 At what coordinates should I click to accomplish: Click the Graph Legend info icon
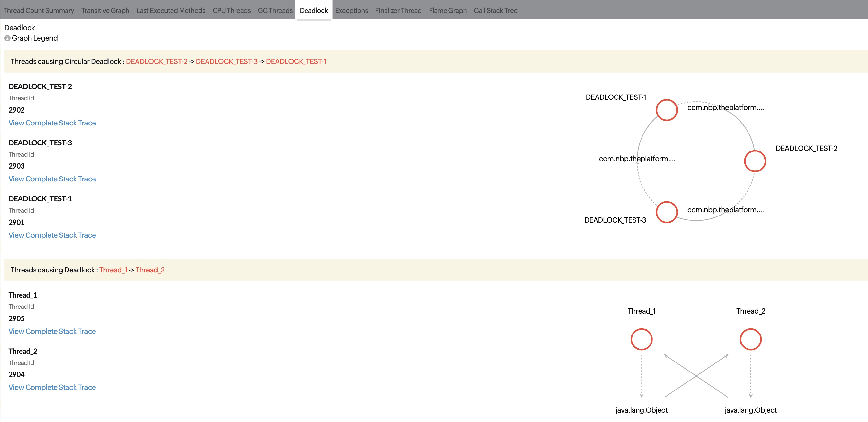(x=7, y=38)
